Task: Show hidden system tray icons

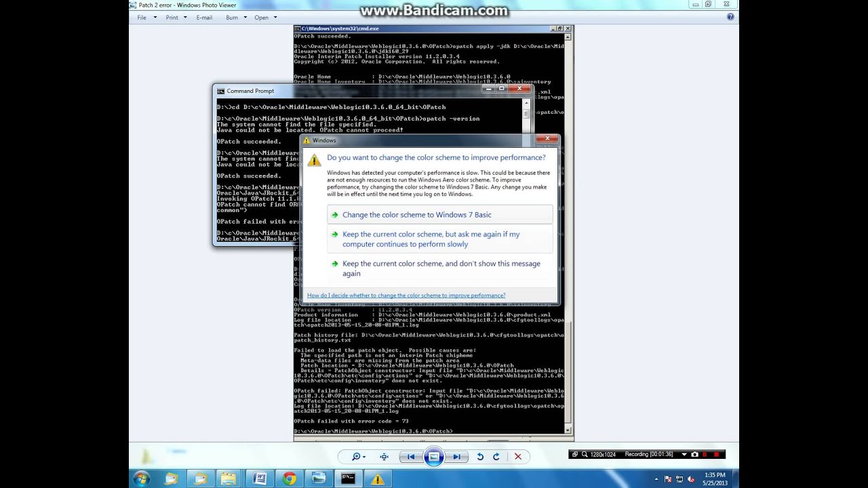Action: click(656, 479)
